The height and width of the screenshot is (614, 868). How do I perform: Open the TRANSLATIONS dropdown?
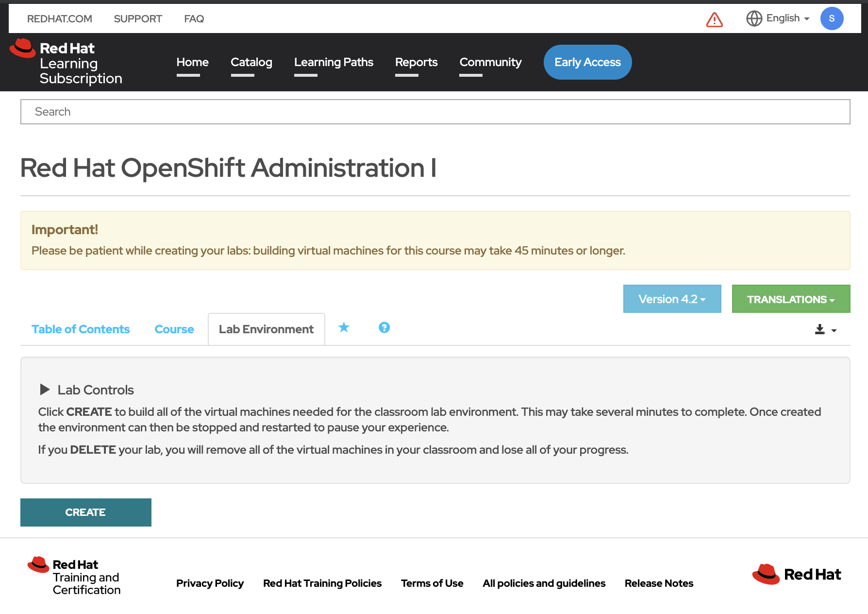[x=790, y=299]
